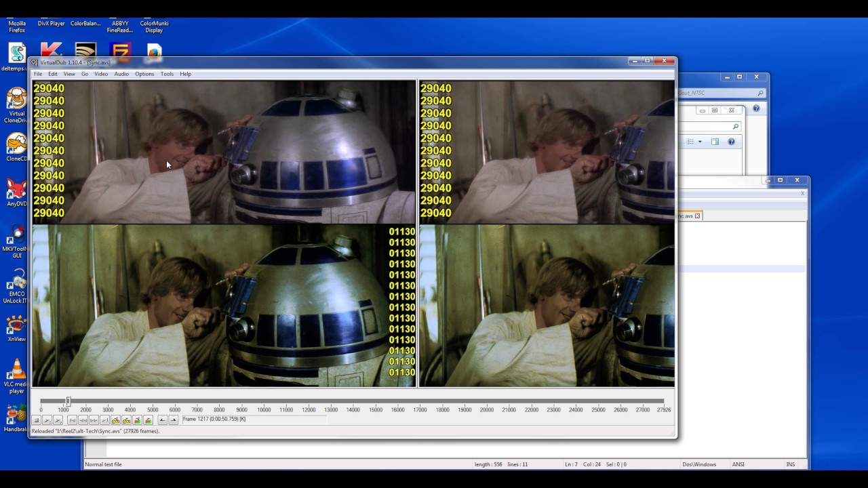Set mark-out selection end icon
868x488 pixels.
tap(173, 420)
